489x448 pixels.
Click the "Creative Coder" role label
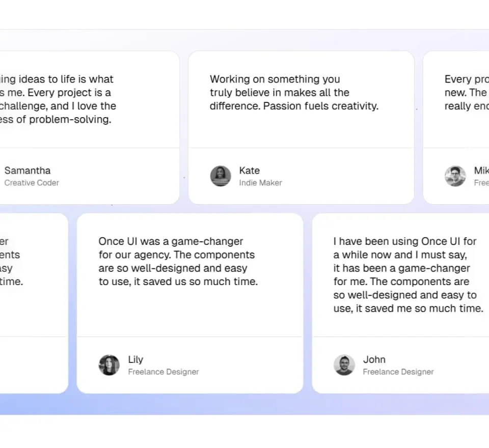[x=32, y=183]
